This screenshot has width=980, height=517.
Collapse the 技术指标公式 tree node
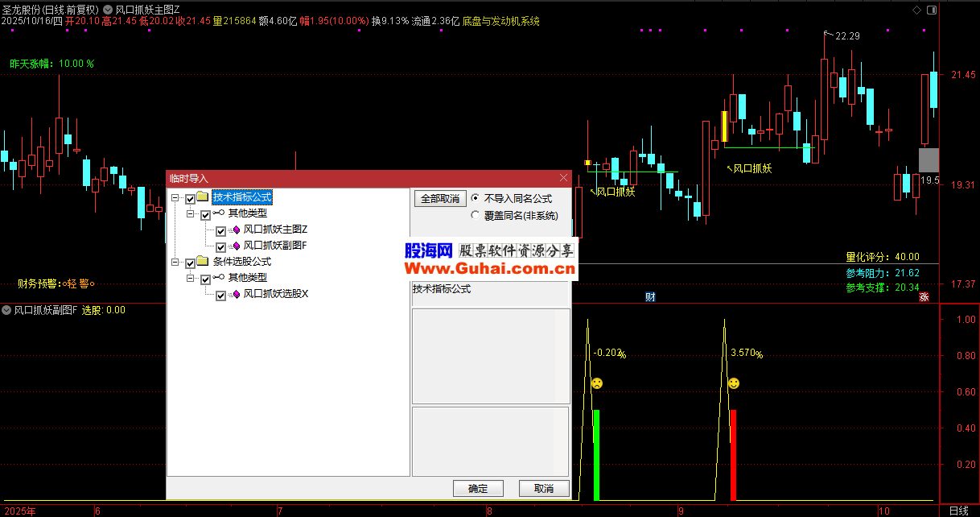pos(175,198)
